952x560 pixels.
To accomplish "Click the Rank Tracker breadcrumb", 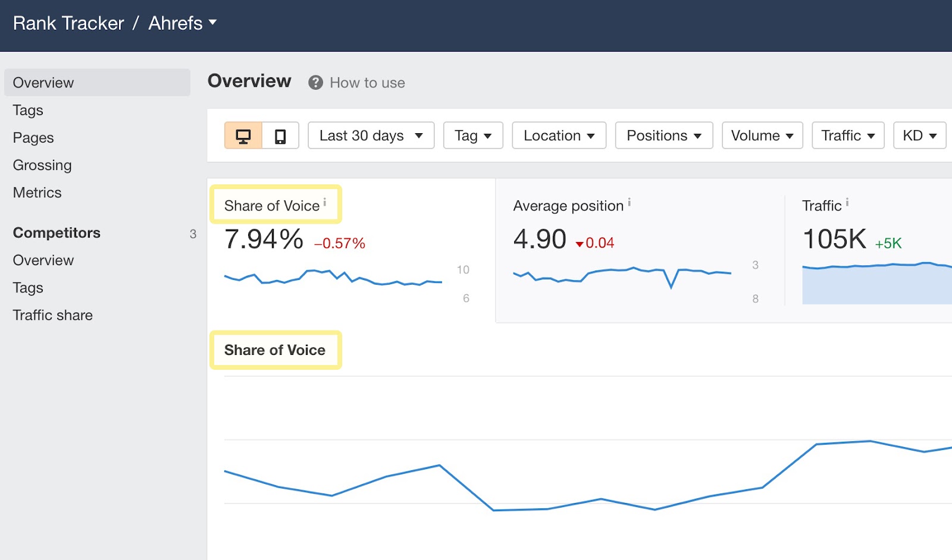I will coord(68,23).
